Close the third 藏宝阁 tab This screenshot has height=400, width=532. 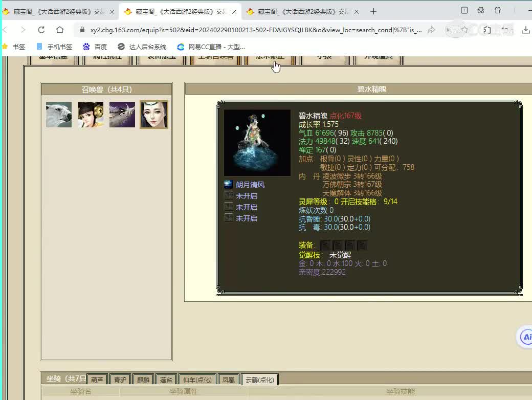pyautogui.click(x=356, y=12)
